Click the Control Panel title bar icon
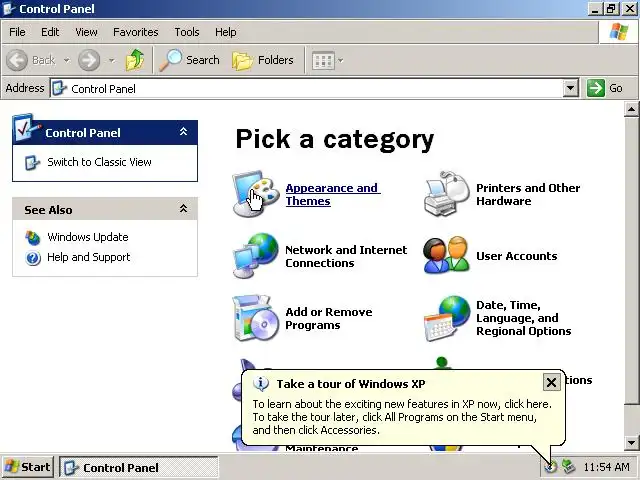The width and height of the screenshot is (640, 480). click(x=9, y=9)
